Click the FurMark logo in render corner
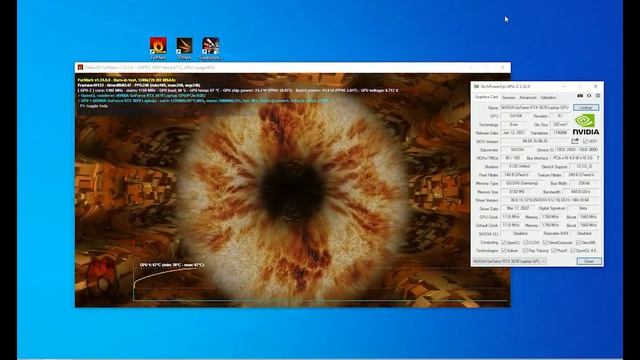This screenshot has width=640, height=360. 102,278
